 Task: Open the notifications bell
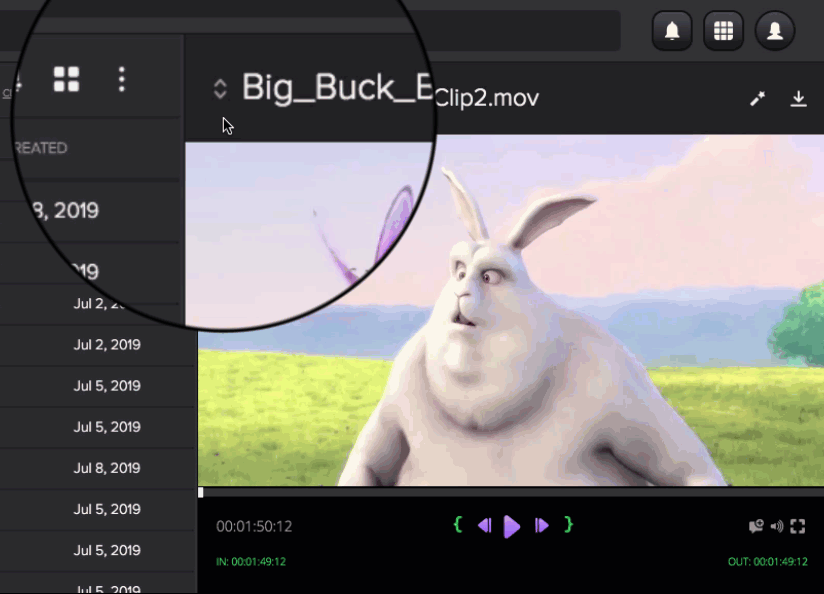[x=672, y=31]
